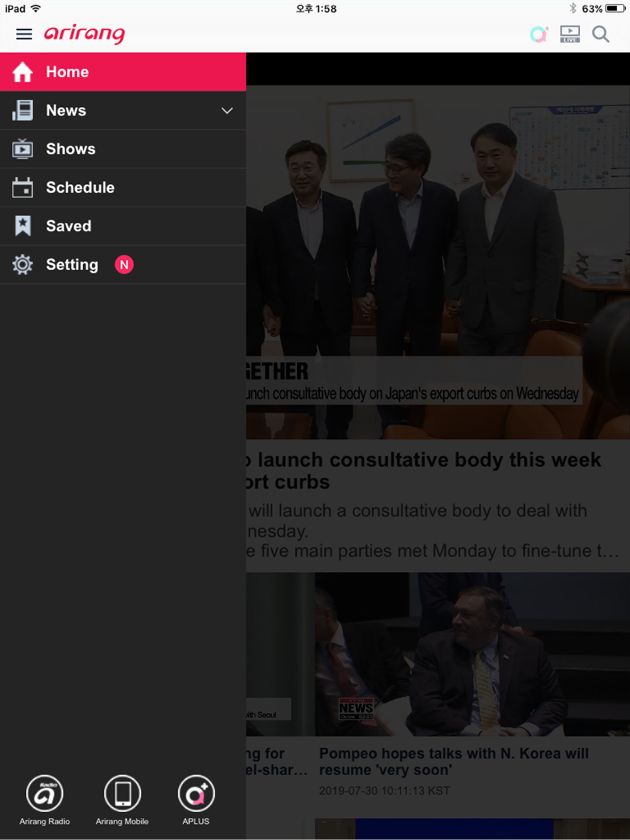Open Saved items in side menu
This screenshot has height=840, width=630.
[x=69, y=226]
